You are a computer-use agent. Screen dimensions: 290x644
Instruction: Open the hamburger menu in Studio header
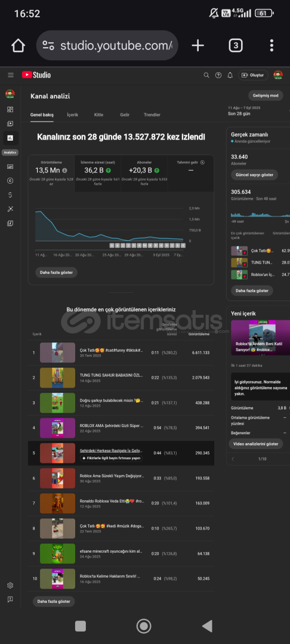point(11,75)
